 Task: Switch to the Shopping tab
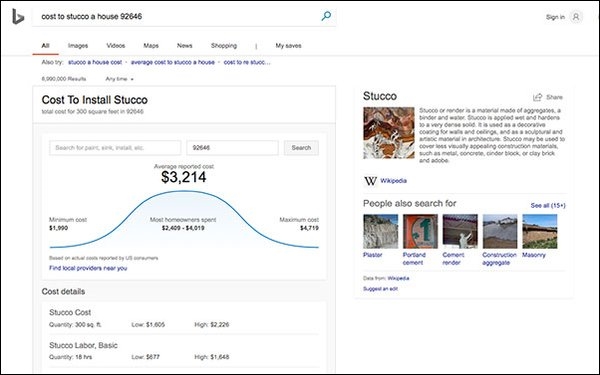224,46
